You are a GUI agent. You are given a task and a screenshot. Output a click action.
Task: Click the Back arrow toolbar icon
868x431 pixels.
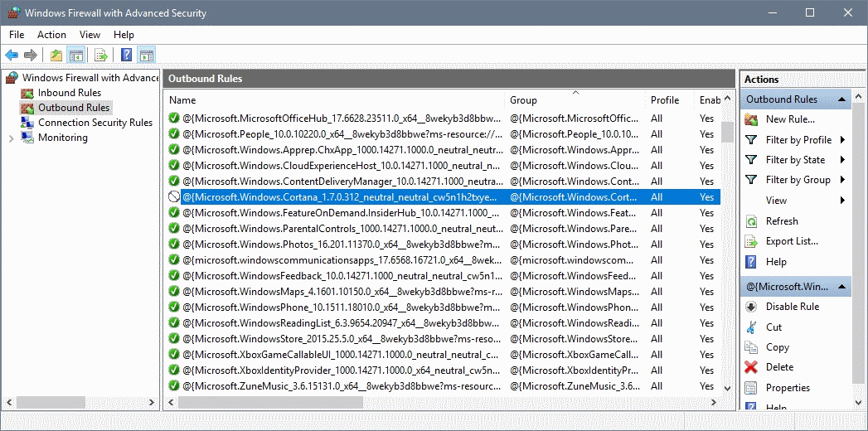coord(12,55)
